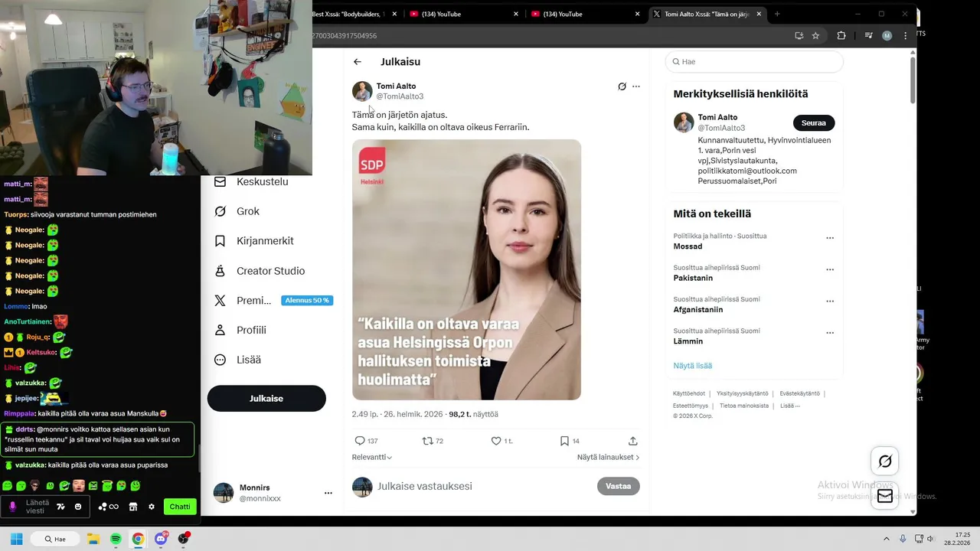Screen dimensions: 980x551
Task: Open the Windows Start button
Action: pyautogui.click(x=16, y=539)
